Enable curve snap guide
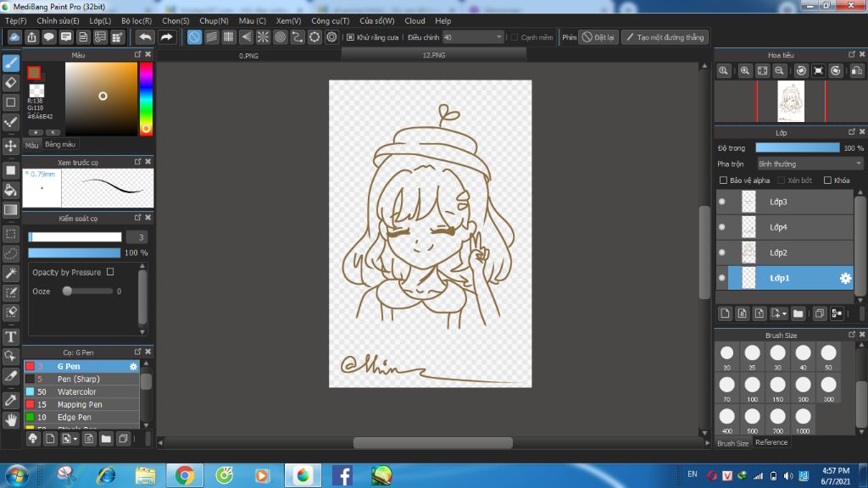This screenshot has width=868, height=488. (x=298, y=37)
